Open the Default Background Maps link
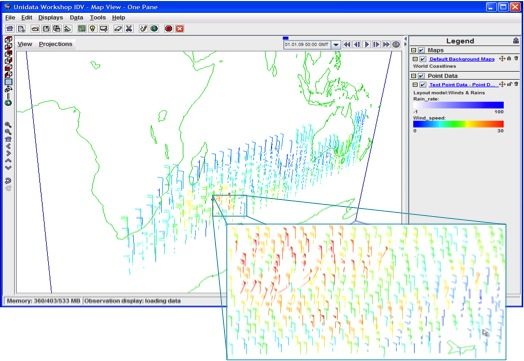The height and width of the screenshot is (361, 524). click(x=462, y=59)
